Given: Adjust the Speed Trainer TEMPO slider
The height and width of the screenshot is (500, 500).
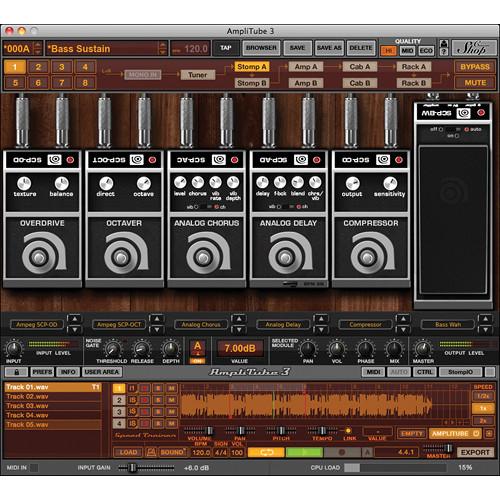Looking at the screenshot, I should coord(322,431).
